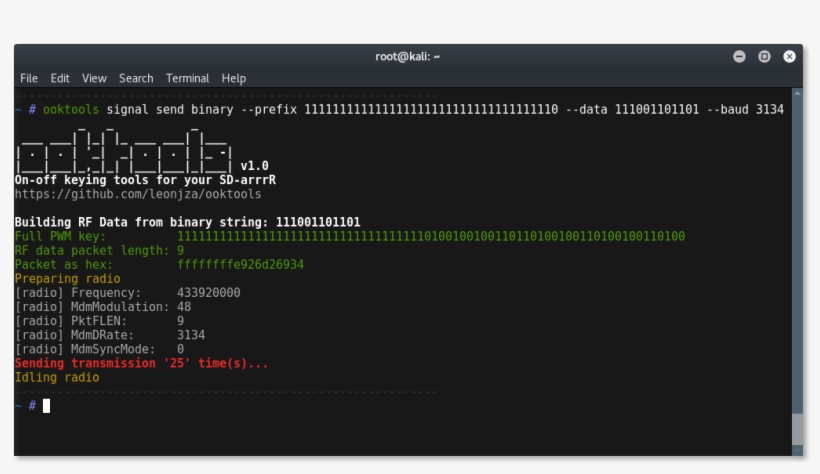Click 'On-off keying tools for your SD-arrrR'
Screen dimensions: 820x474
pyautogui.click(x=145, y=180)
